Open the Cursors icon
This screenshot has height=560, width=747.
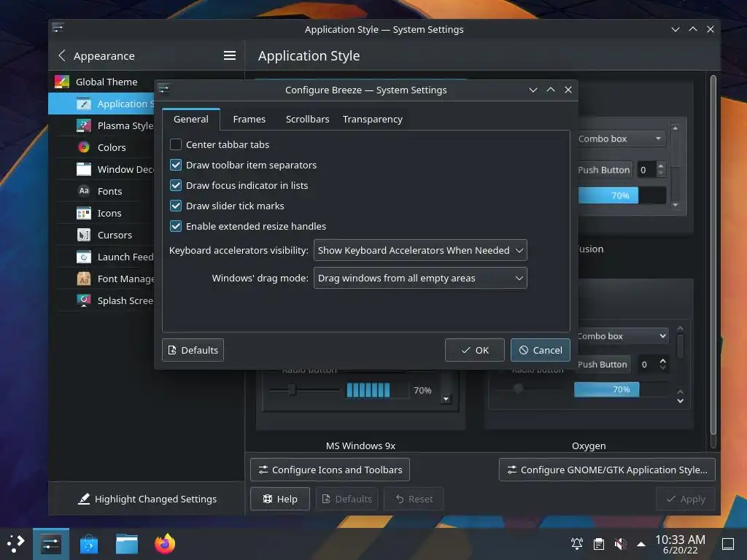tap(84, 235)
